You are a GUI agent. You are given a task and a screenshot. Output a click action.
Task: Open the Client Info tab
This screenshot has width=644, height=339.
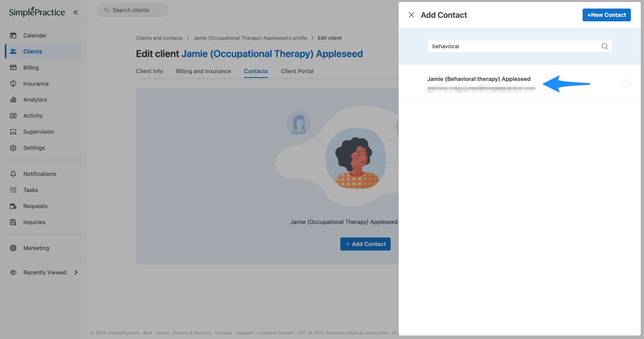point(149,71)
